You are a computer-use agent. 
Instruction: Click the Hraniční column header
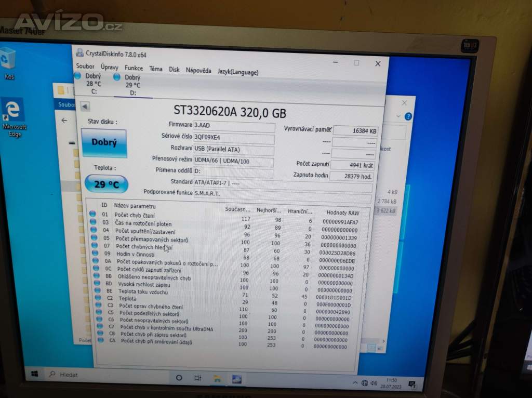click(300, 211)
